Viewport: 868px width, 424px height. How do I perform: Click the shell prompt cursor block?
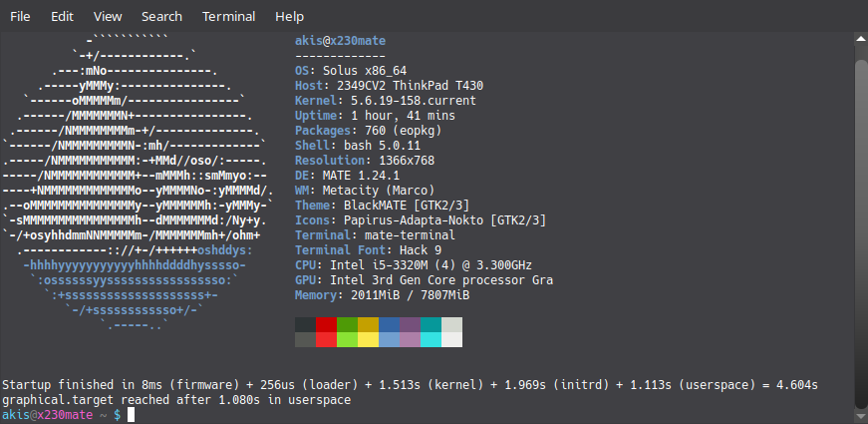tap(132, 415)
